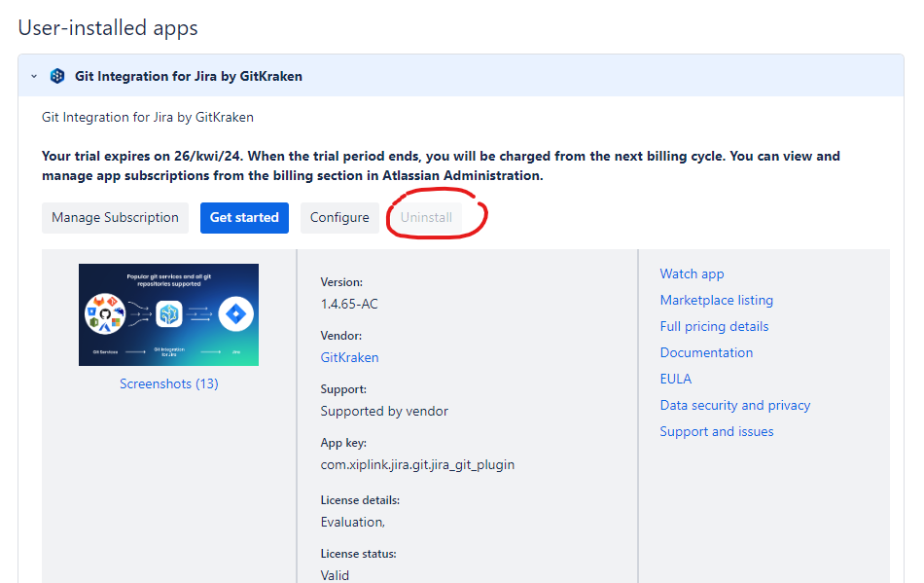Click the blue Get started button
The width and height of the screenshot is (924, 583).
click(x=244, y=217)
